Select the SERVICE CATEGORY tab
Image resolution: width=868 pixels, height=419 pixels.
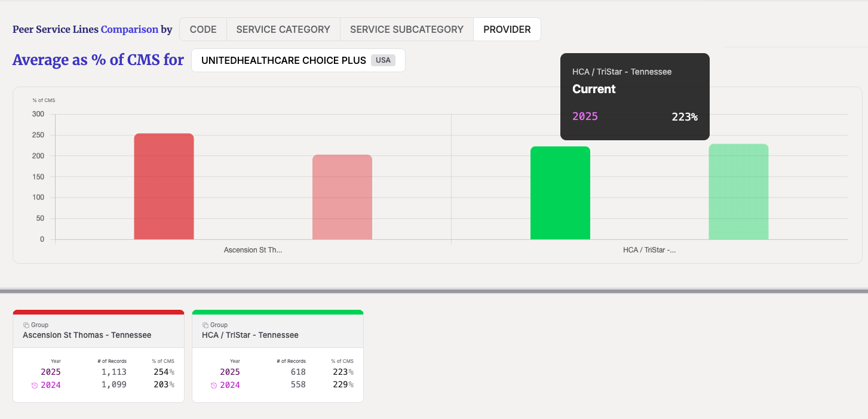pos(283,29)
